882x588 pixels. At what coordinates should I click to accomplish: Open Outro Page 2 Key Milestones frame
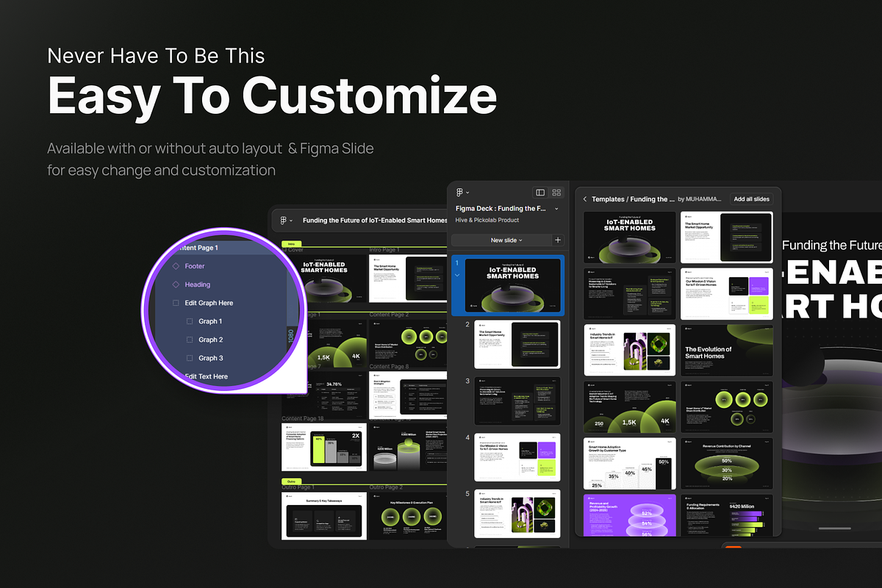coord(408,516)
